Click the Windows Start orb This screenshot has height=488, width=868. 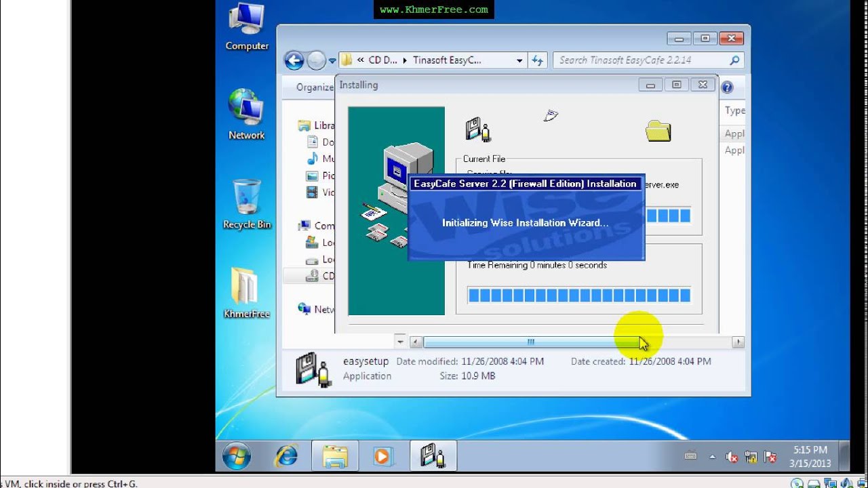236,455
